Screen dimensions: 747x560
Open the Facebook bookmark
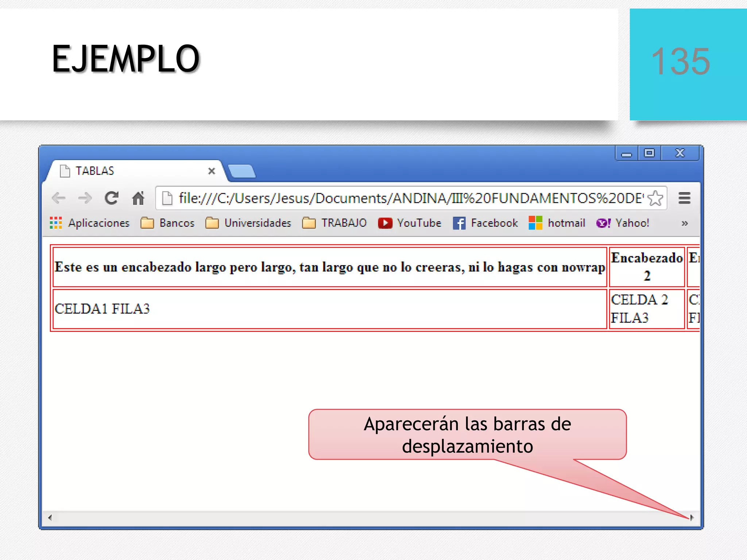pyautogui.click(x=485, y=223)
